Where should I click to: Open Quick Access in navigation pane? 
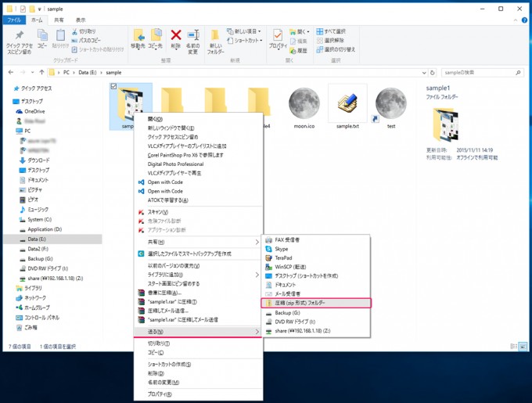33,88
